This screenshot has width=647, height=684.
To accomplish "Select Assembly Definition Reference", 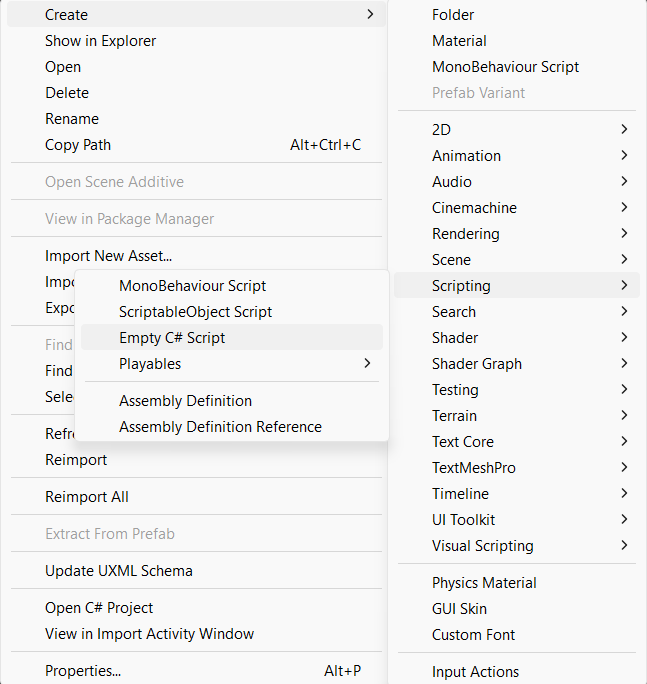I will point(232,427).
